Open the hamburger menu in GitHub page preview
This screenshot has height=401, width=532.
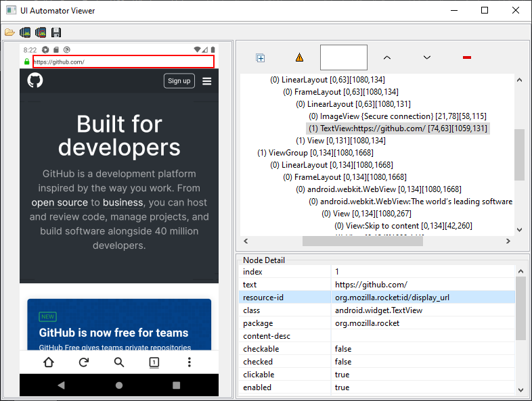click(x=207, y=81)
